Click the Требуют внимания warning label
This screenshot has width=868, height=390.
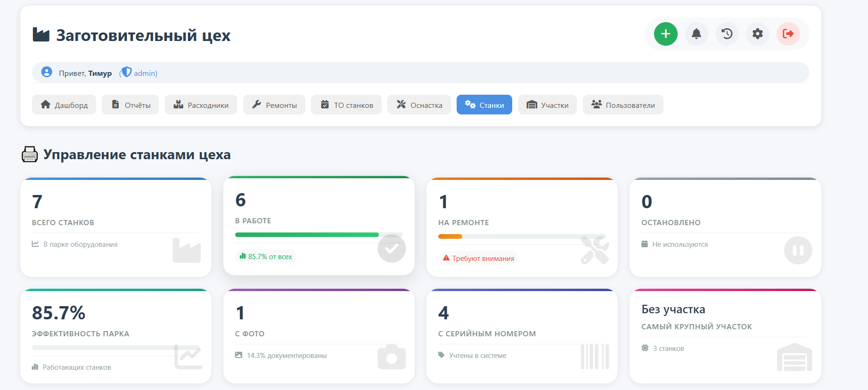pyautogui.click(x=478, y=258)
